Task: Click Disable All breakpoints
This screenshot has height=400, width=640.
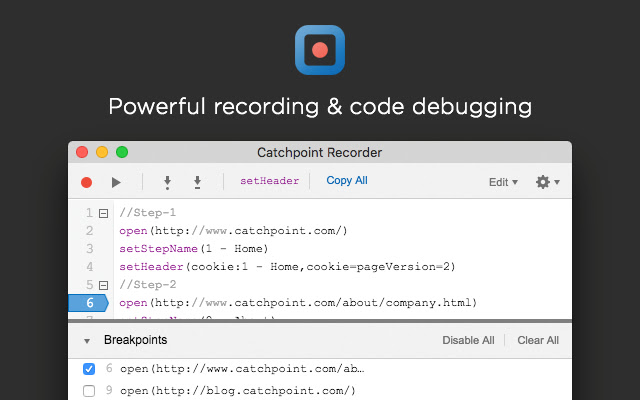Action: pos(468,340)
